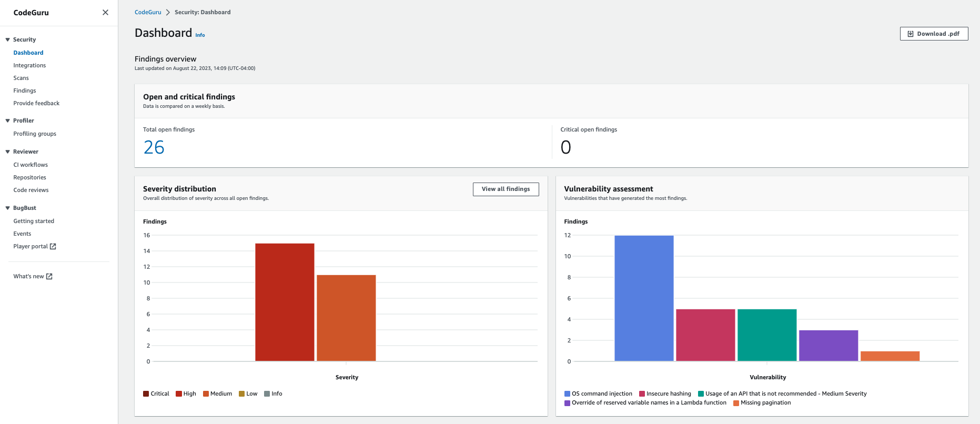Click the 'Last updated on August 22, 2023' text
This screenshot has width=980, height=424.
click(x=195, y=68)
